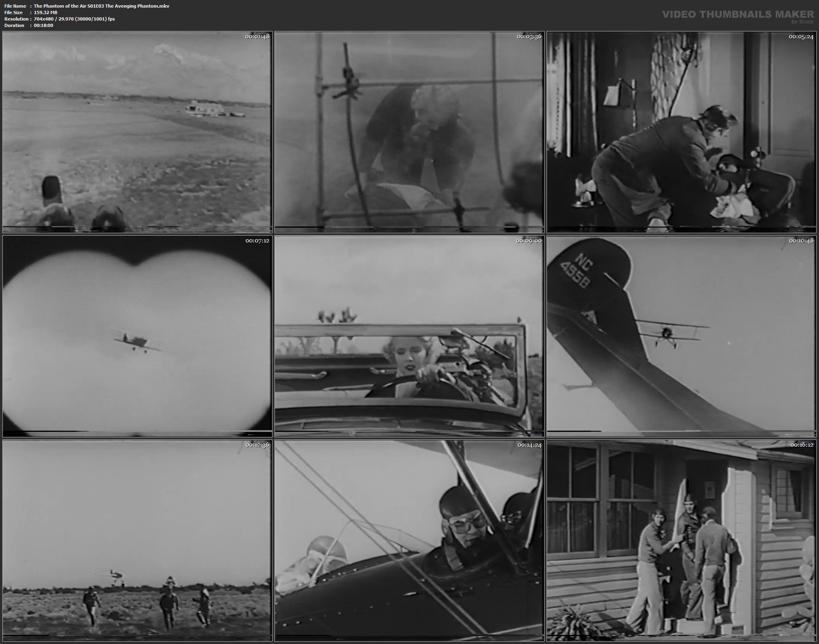Select the 00:14:24 pilot in cockpit thumbnail
Image resolution: width=819 pixels, height=644 pixels.
409,540
